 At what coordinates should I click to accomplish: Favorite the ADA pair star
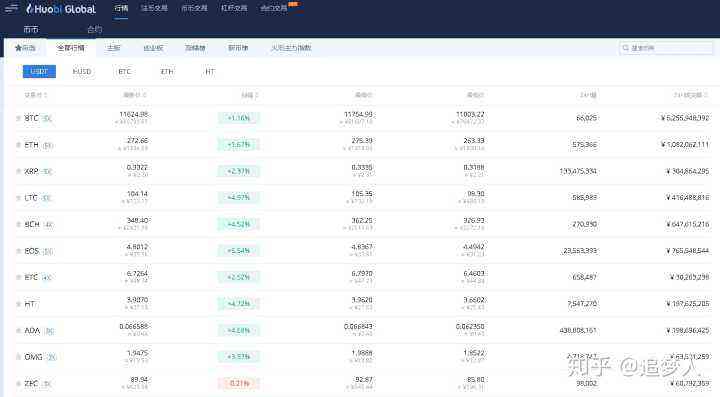18,330
